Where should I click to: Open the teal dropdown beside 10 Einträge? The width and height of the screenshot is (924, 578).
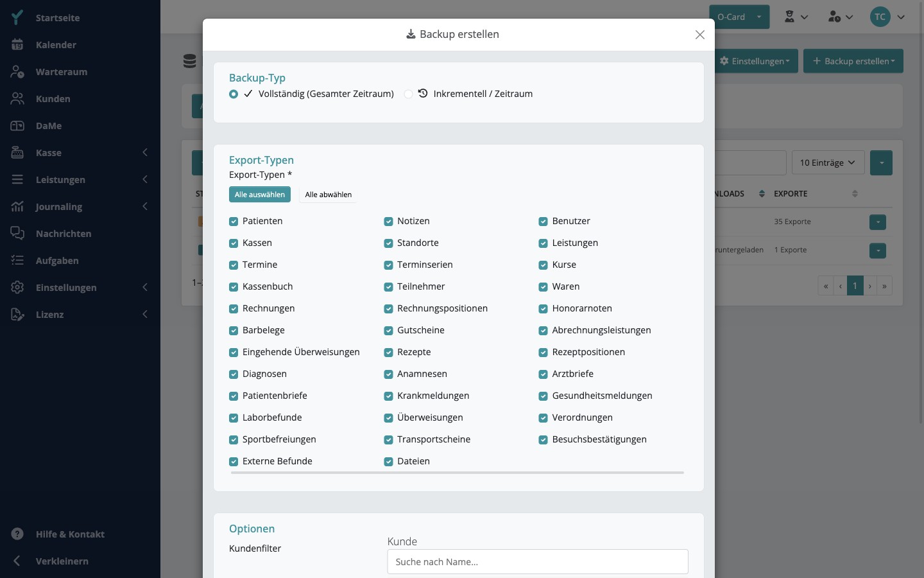click(x=882, y=163)
